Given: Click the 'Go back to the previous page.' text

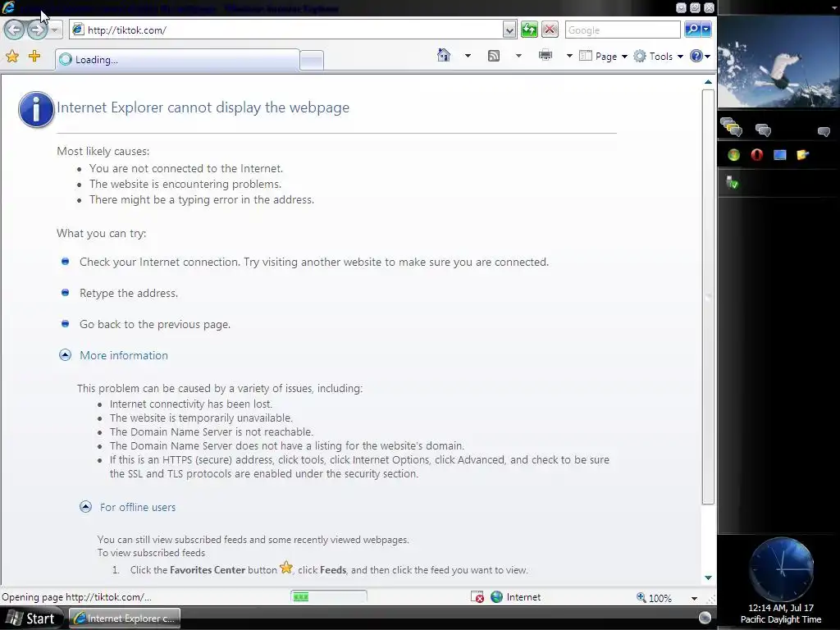Looking at the screenshot, I should 155,324.
